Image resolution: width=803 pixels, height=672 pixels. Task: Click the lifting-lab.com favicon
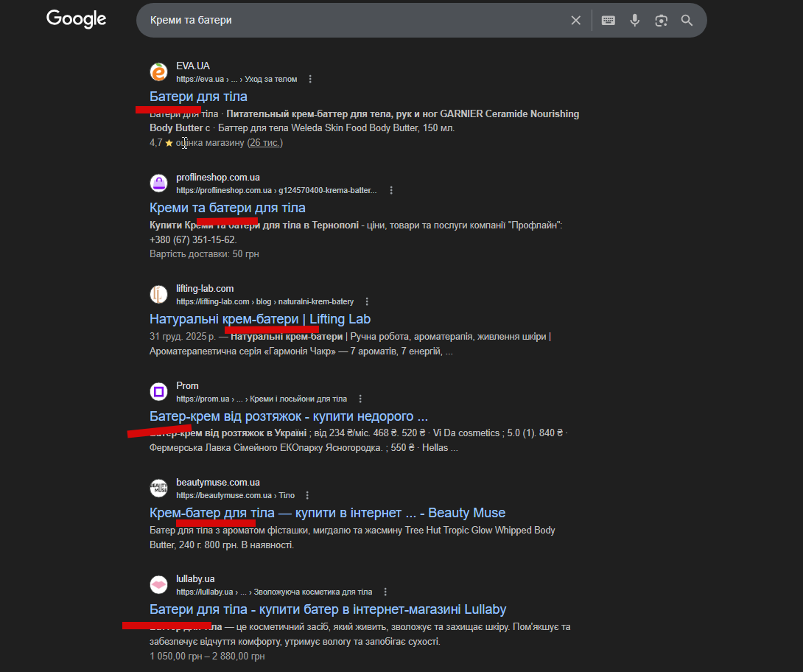tap(158, 295)
